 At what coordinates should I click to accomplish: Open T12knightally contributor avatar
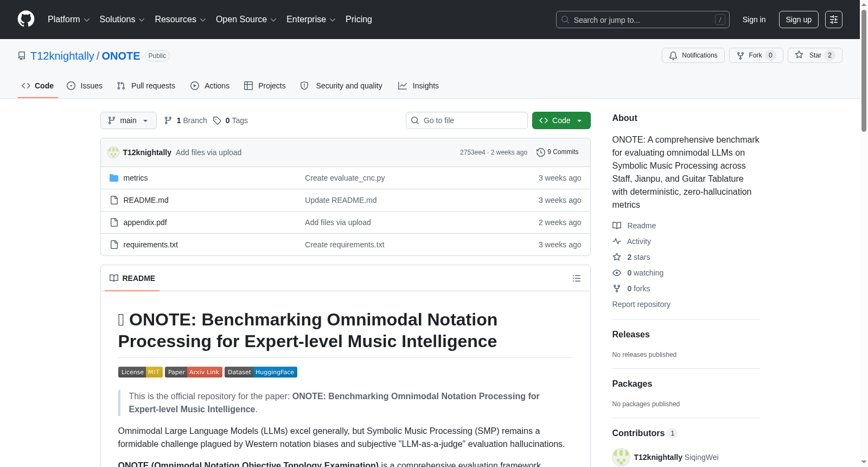tap(621, 457)
